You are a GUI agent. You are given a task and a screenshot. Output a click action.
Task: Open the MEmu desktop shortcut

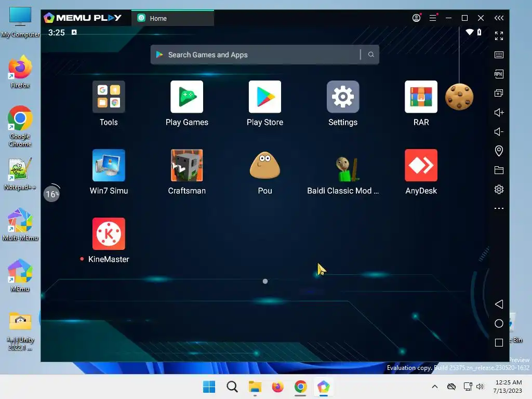point(20,275)
